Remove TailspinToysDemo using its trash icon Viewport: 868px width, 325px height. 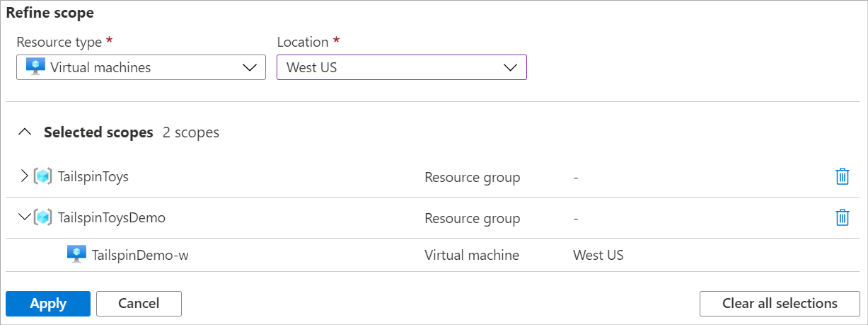pyautogui.click(x=842, y=218)
